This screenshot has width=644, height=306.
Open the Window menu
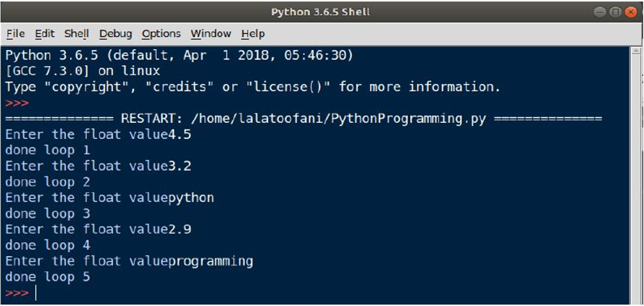click(x=211, y=33)
